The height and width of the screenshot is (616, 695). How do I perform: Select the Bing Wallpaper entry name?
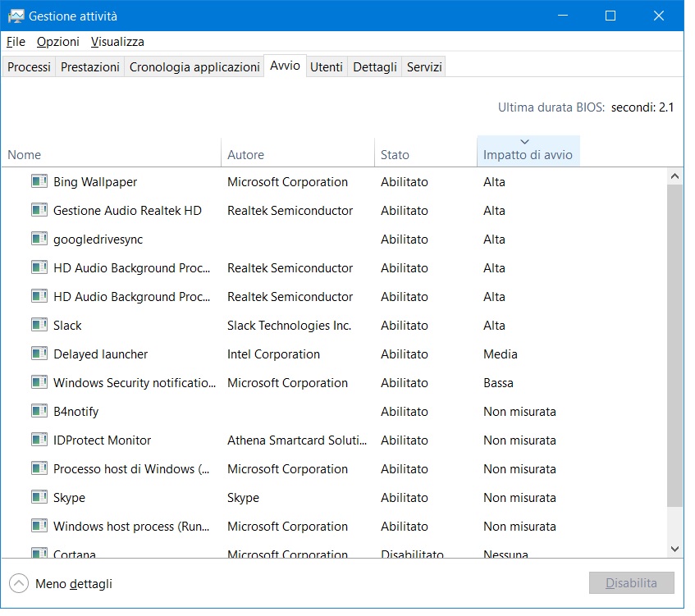pyautogui.click(x=95, y=182)
